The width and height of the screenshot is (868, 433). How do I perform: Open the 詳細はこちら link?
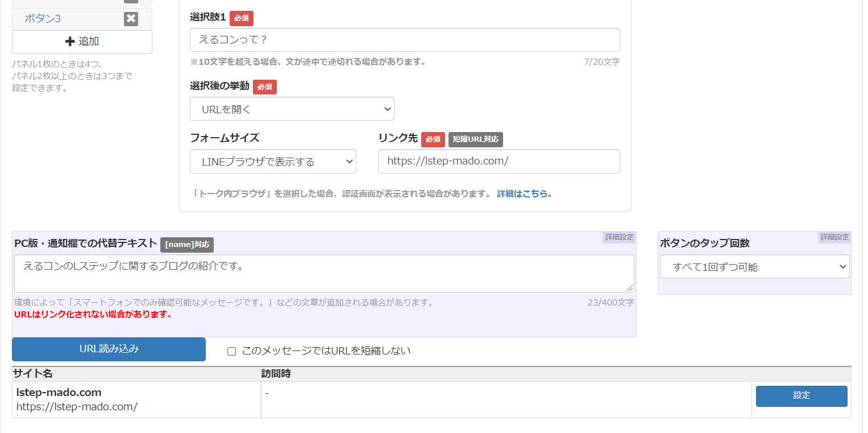pos(525,193)
